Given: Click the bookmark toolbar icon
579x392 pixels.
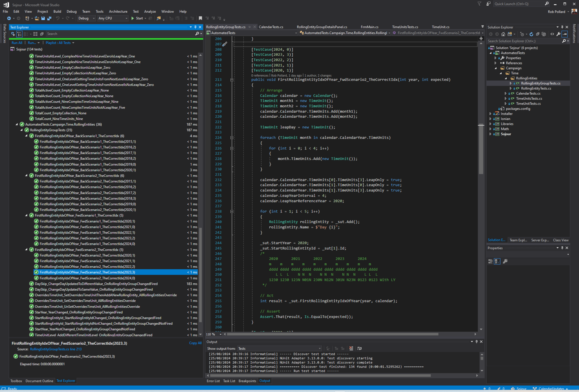Looking at the screenshot, I should pos(200,18).
